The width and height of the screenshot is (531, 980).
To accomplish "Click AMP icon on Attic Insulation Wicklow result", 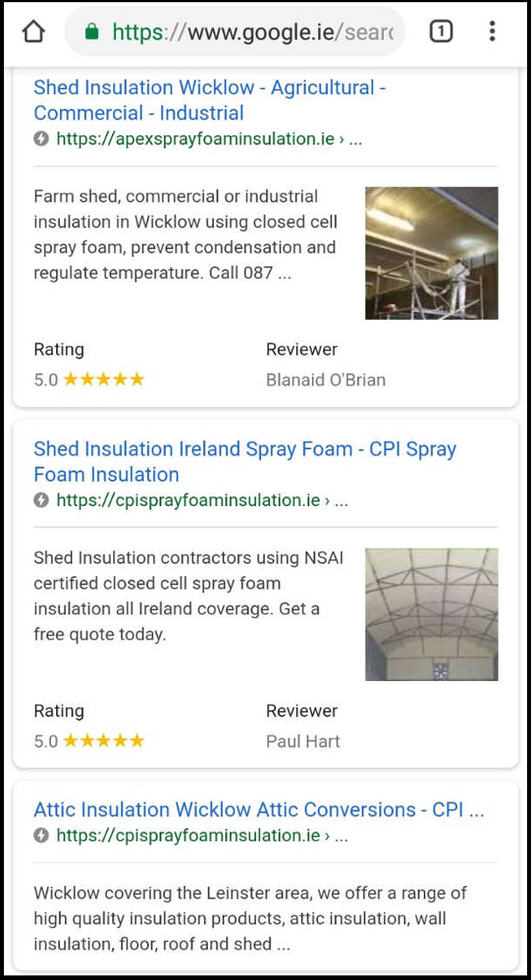I will pyautogui.click(x=41, y=836).
